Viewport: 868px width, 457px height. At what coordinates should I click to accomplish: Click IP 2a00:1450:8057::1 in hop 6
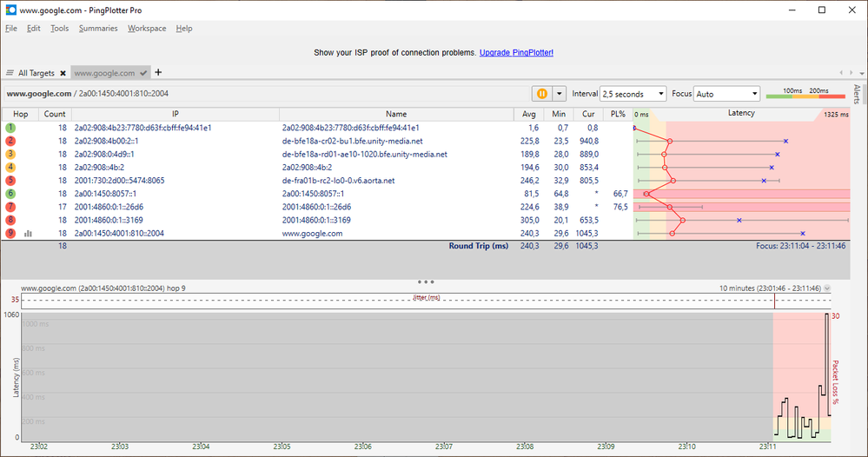(105, 194)
